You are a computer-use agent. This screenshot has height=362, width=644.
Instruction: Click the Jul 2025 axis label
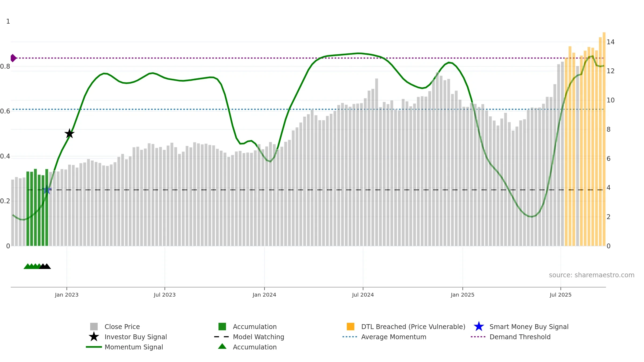561,295
